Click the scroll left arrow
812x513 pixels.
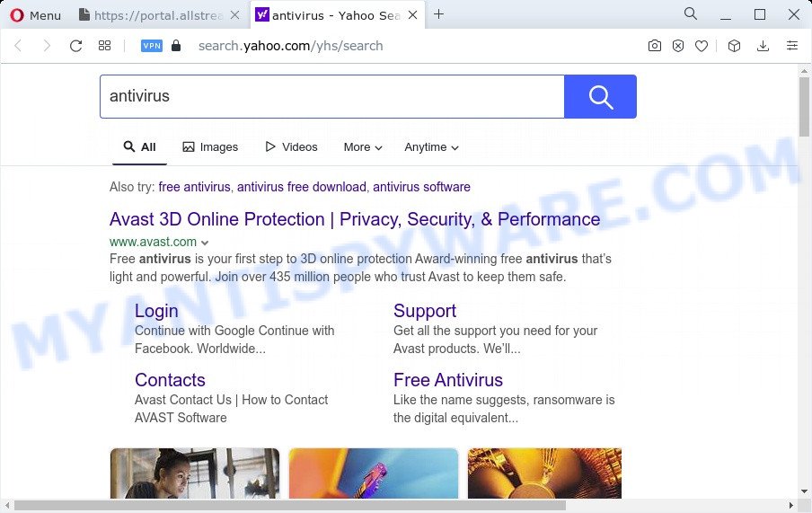click(x=6, y=505)
